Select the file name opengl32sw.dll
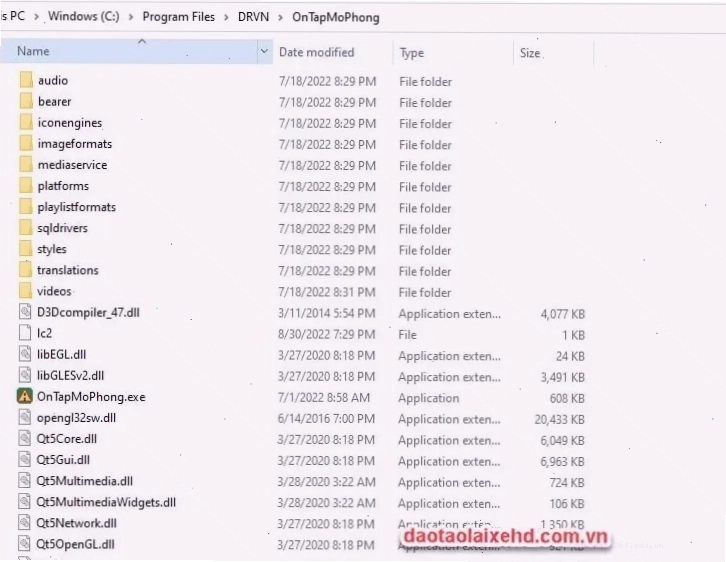The width and height of the screenshot is (726, 562). pos(76,418)
